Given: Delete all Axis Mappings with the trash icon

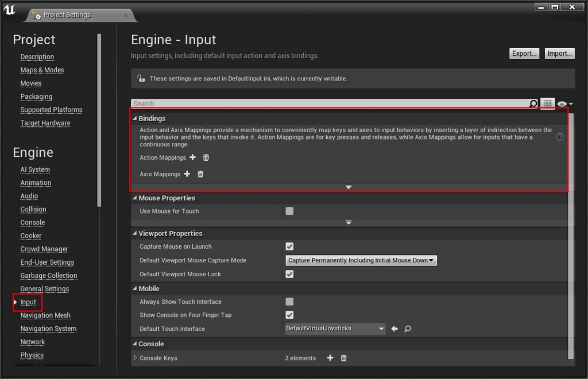Looking at the screenshot, I should pyautogui.click(x=200, y=174).
